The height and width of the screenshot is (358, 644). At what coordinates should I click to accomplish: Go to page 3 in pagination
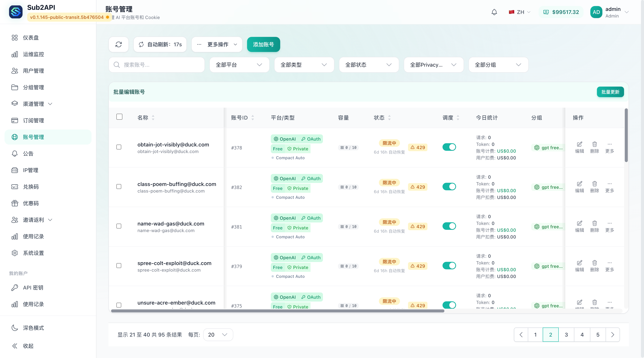tap(566, 334)
